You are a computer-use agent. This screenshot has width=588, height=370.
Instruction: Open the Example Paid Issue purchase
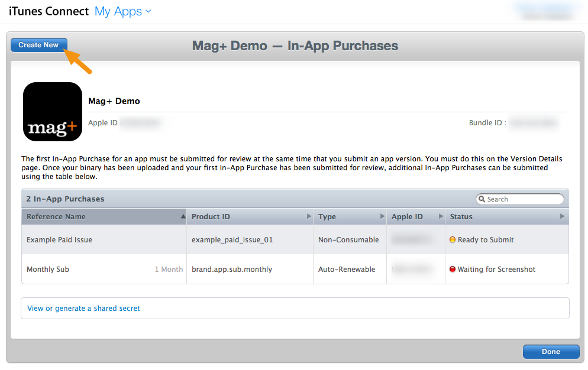tap(59, 240)
